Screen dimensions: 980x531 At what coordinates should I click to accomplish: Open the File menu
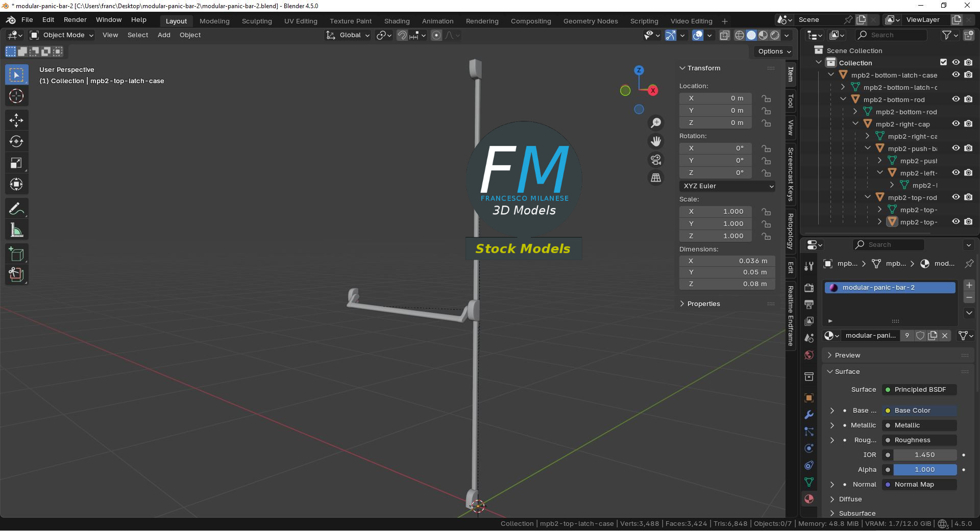pyautogui.click(x=27, y=20)
